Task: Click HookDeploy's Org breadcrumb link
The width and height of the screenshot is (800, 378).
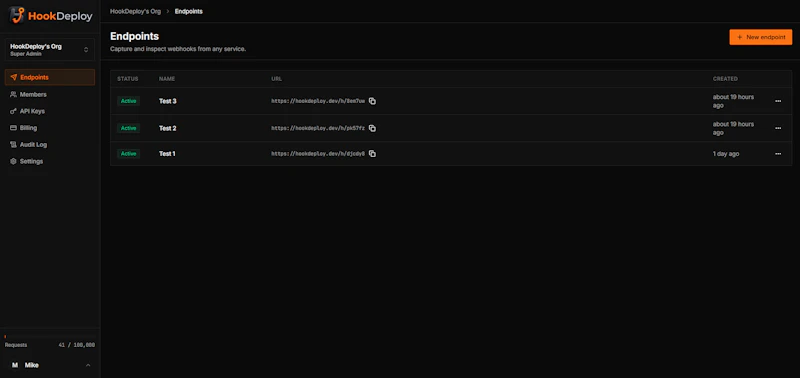Action: tap(135, 11)
